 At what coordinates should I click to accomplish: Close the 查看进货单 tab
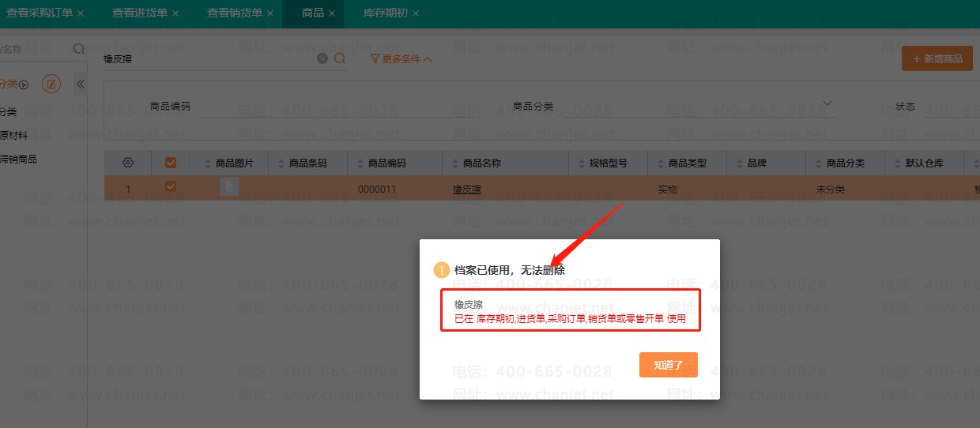(x=175, y=14)
